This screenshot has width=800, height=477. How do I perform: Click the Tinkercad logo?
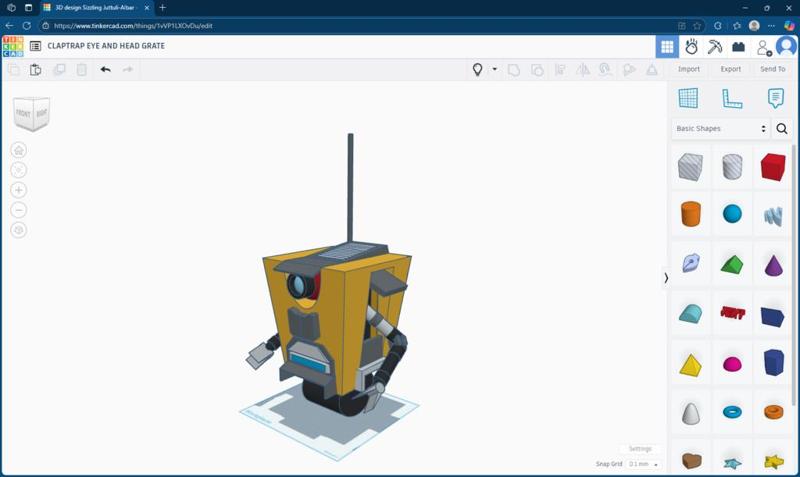[13, 46]
